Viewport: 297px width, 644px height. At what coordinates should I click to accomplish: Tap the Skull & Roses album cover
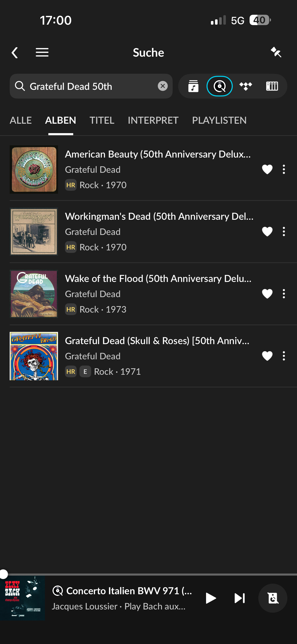point(34,356)
